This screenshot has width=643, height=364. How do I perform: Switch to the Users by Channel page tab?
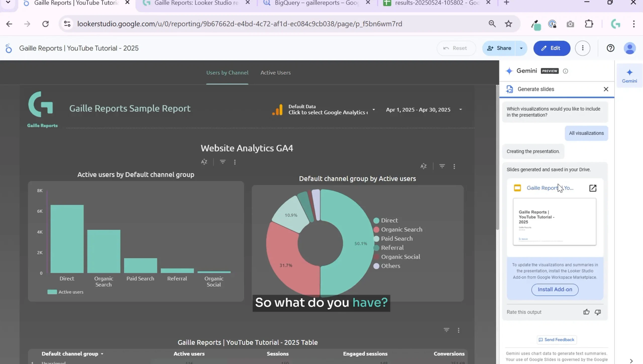point(227,73)
